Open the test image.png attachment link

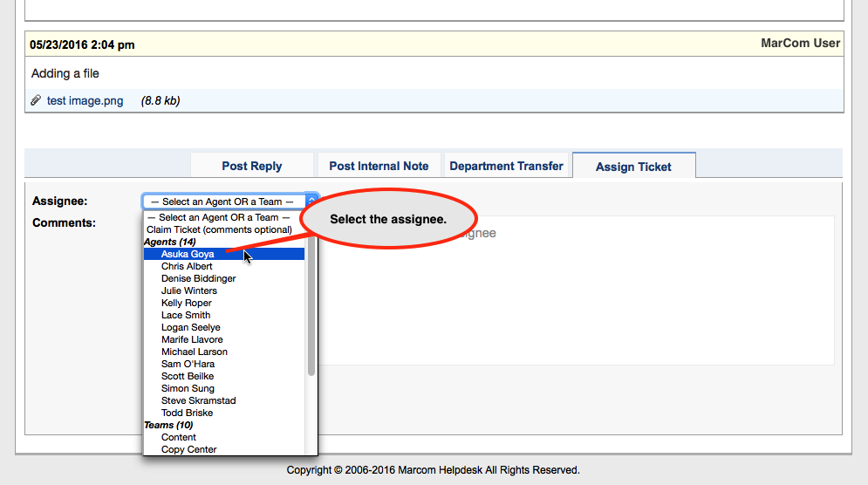point(85,101)
